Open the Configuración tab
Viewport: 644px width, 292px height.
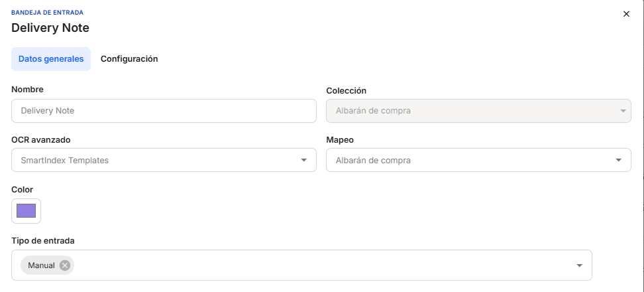pos(129,59)
